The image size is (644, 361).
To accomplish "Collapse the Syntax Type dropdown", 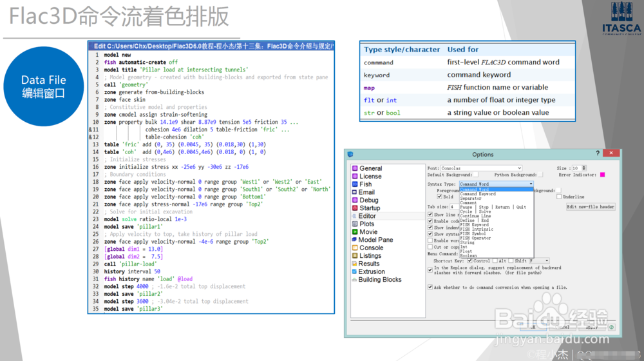I will tap(496, 184).
